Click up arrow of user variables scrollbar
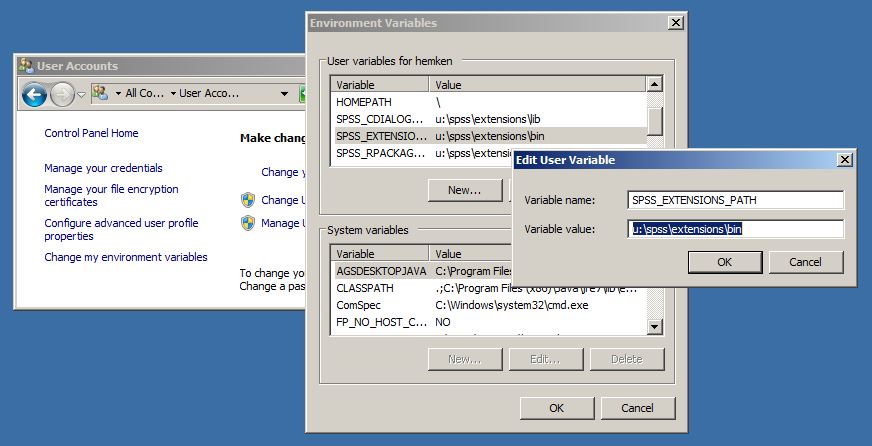This screenshot has width=872, height=446. click(655, 85)
